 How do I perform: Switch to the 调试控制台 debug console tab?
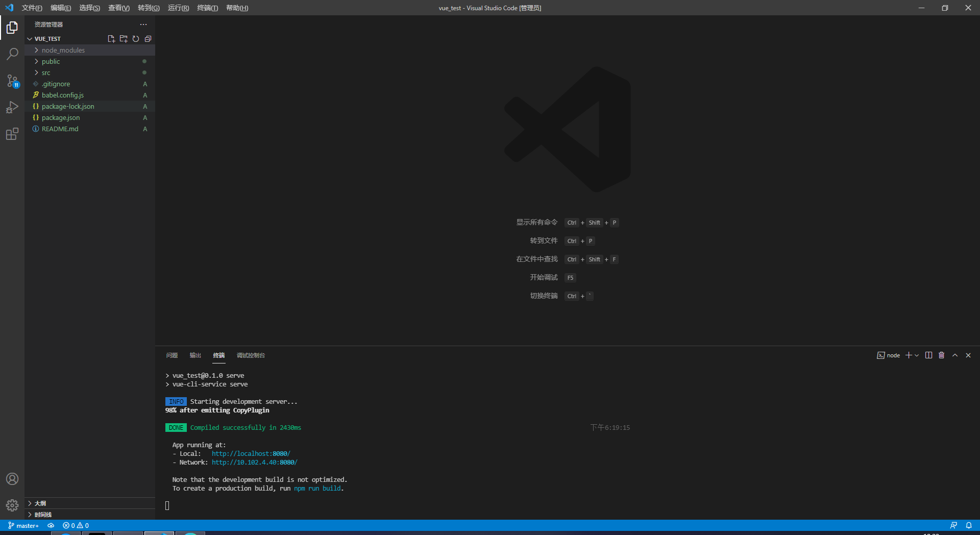251,355
